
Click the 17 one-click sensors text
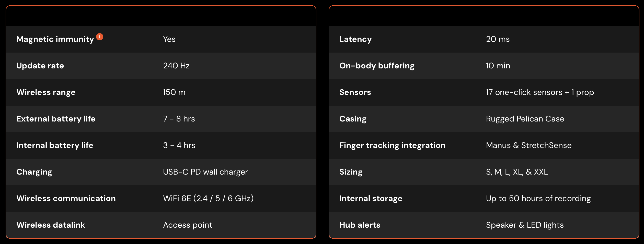540,92
